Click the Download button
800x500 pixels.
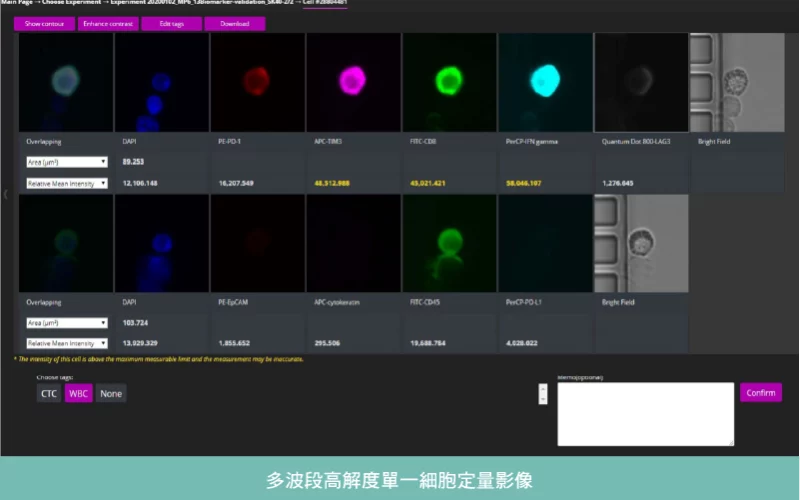(x=235, y=23)
